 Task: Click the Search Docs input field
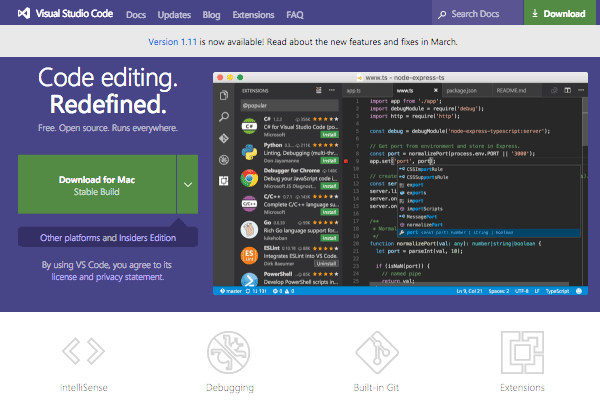478,13
